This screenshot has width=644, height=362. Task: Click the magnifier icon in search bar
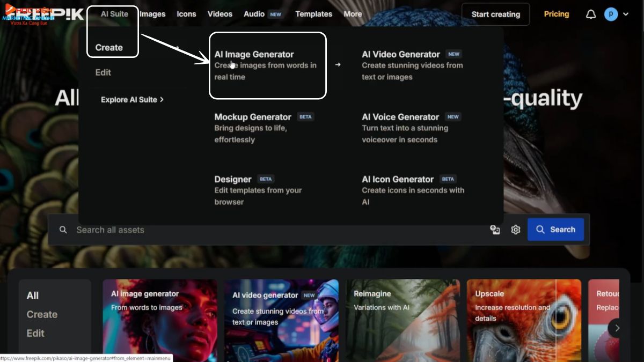[x=63, y=230]
